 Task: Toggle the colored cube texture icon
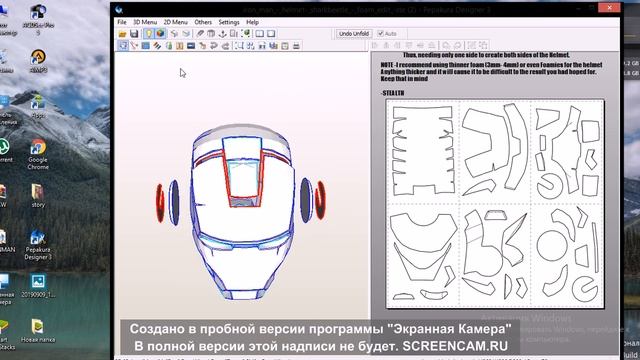point(160,33)
